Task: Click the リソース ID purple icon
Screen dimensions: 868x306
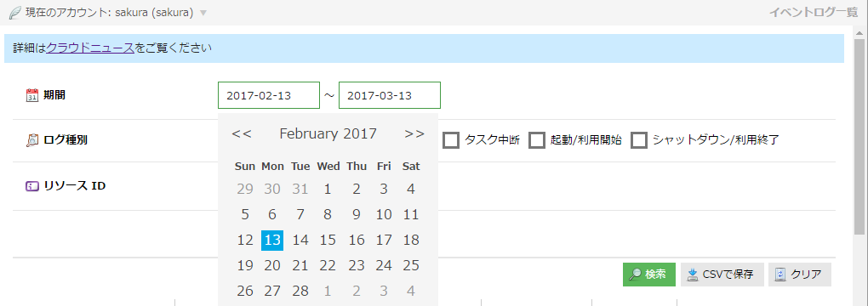Action: coord(32,186)
